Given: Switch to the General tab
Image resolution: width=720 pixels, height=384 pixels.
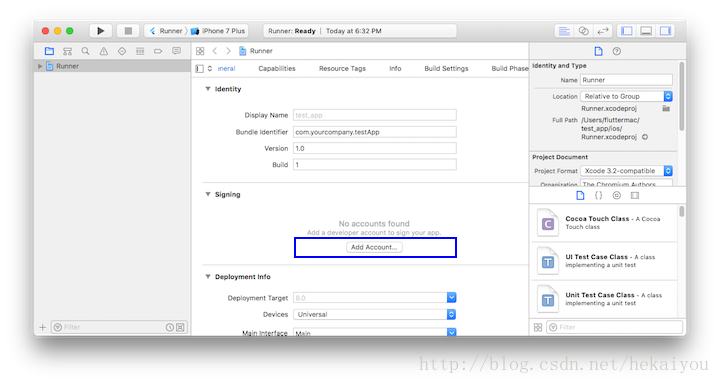Looking at the screenshot, I should coord(226,68).
